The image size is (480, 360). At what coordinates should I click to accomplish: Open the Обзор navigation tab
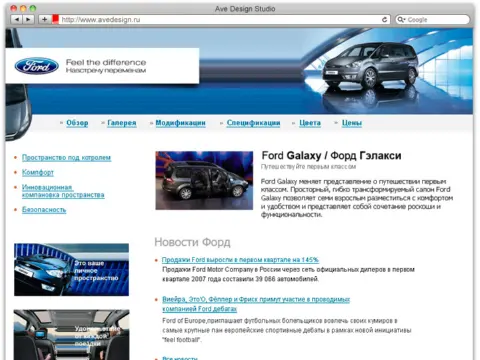[x=77, y=123]
